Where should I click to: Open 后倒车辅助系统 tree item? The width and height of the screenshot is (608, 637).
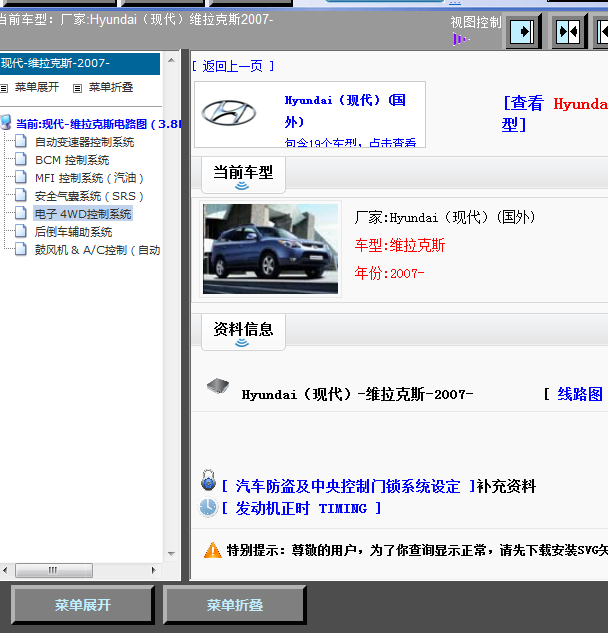pyautogui.click(x=74, y=232)
